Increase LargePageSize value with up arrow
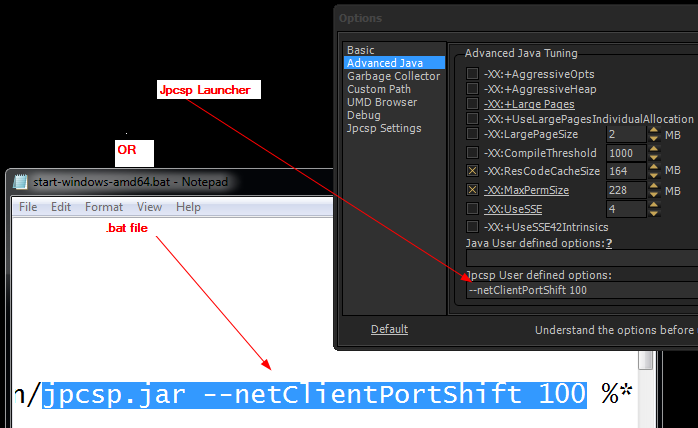Viewport: 698px width, 428px height. click(x=653, y=130)
